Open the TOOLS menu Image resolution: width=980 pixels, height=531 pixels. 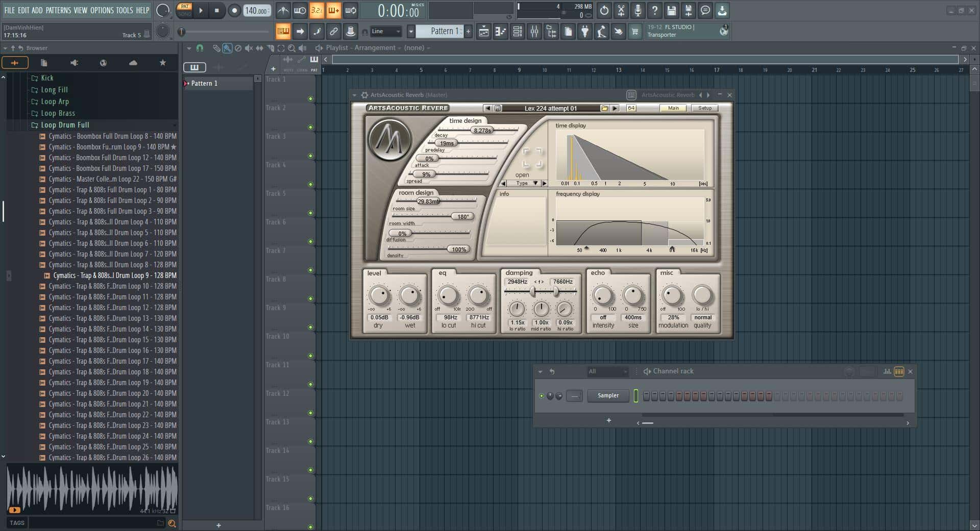(x=125, y=10)
